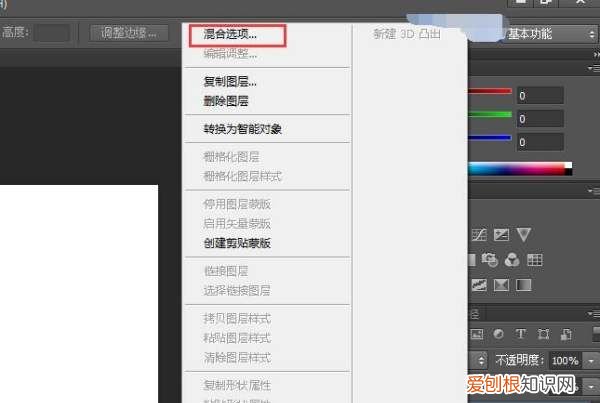Click the greyed 停用图层蒙版 entry
The height and width of the screenshot is (403, 600).
(237, 204)
